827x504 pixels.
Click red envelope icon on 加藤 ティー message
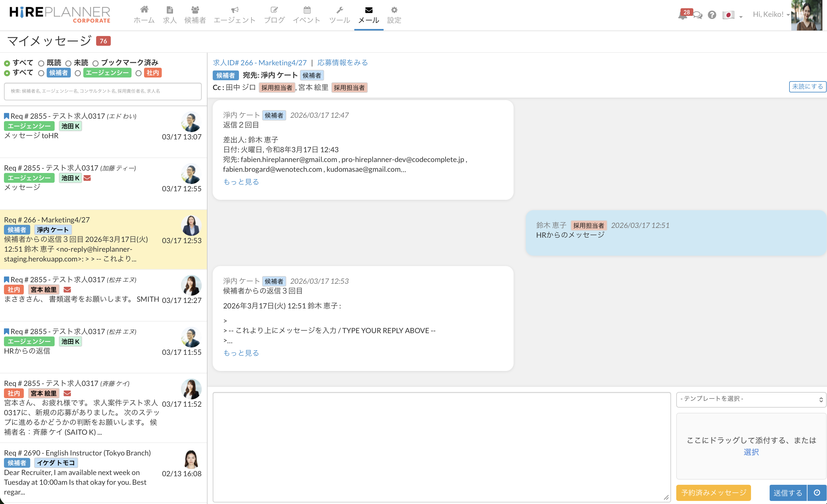click(x=87, y=178)
